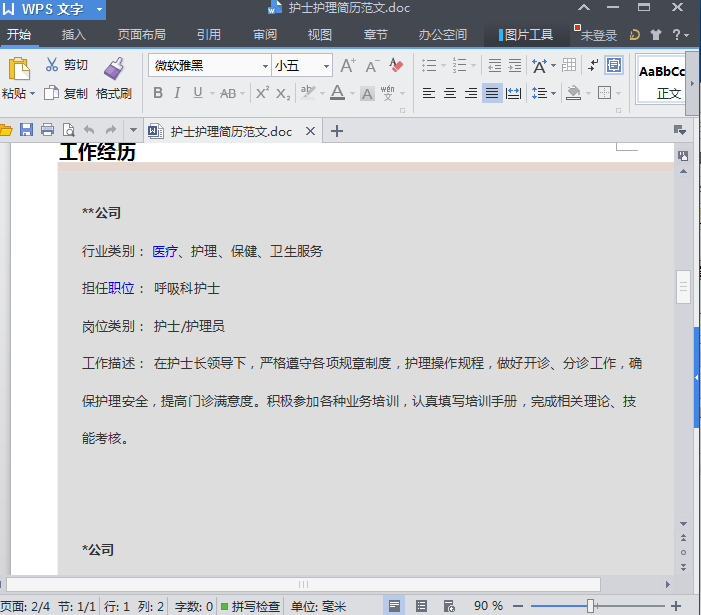Viewport: 701px width, 615px height.
Task: Toggle Underline formatting
Action: 198,93
